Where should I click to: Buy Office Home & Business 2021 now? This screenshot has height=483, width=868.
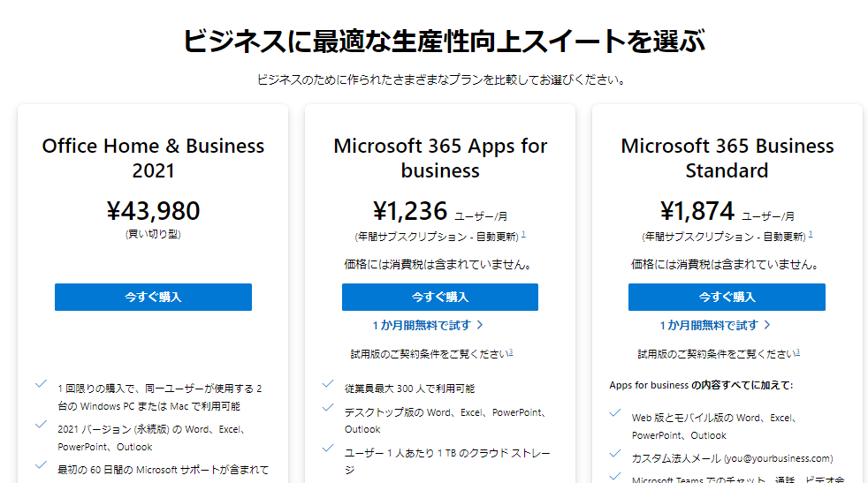click(153, 297)
